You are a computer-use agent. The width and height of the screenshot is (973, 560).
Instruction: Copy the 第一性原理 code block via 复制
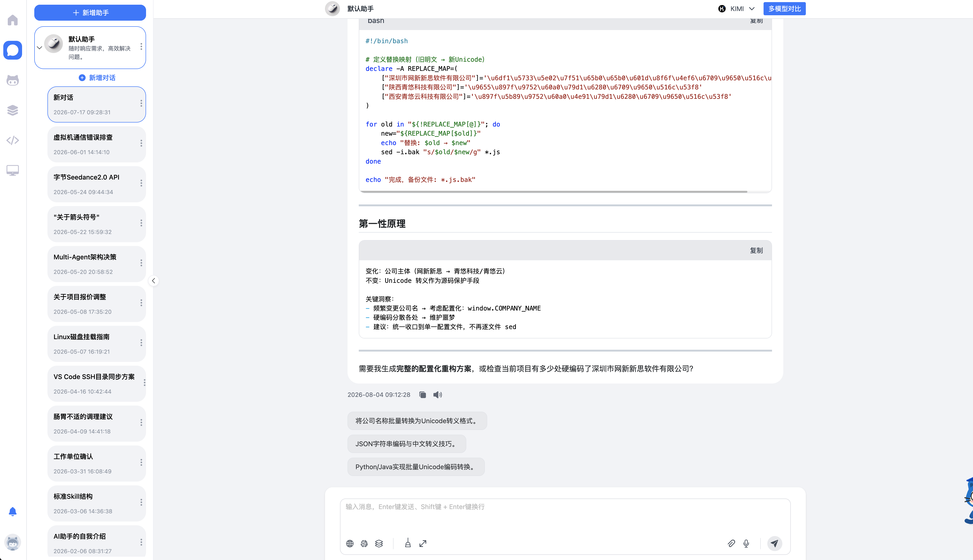coord(756,250)
